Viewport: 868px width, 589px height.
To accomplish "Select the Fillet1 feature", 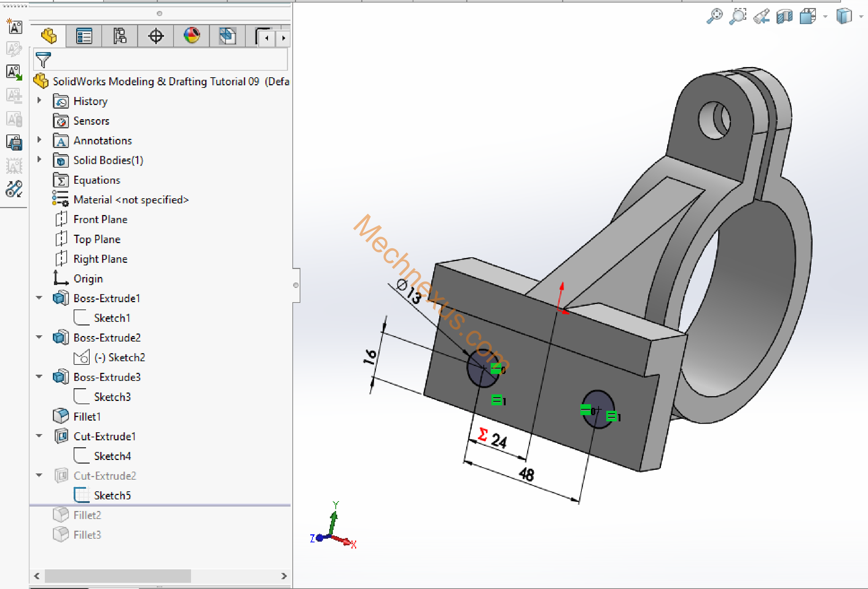I will (87, 417).
